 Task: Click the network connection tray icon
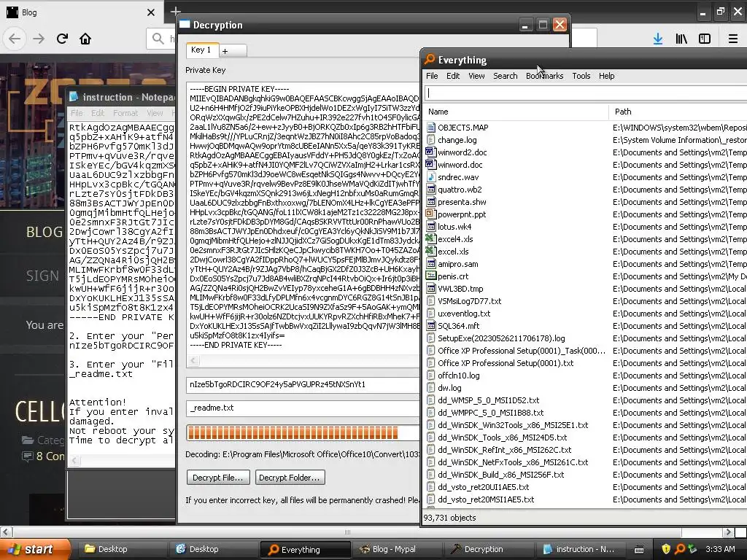(693, 549)
